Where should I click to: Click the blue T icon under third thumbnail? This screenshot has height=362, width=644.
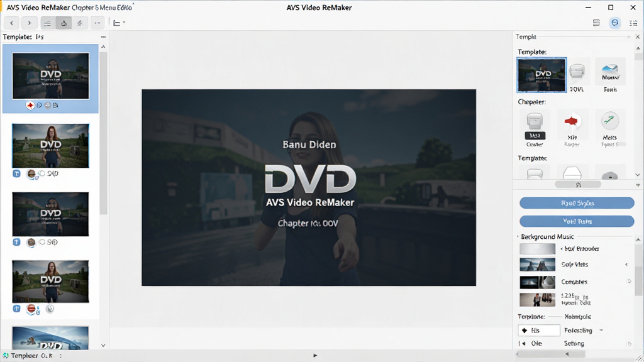(16, 242)
